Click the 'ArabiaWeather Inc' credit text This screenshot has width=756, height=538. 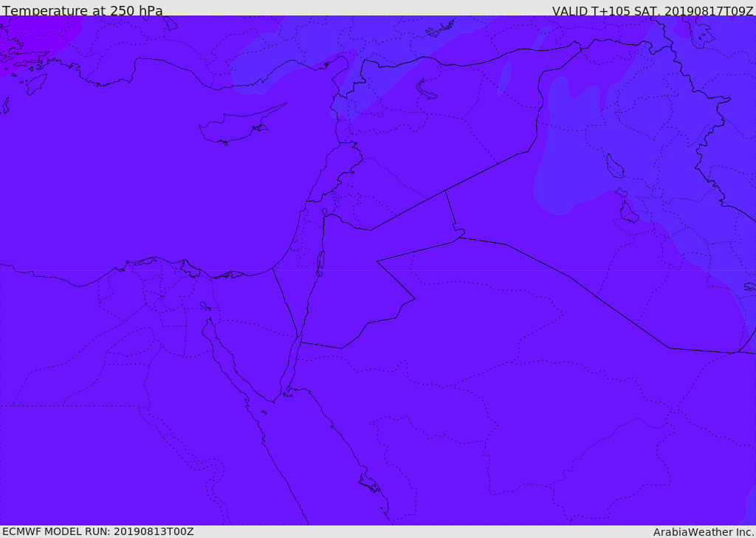(703, 532)
